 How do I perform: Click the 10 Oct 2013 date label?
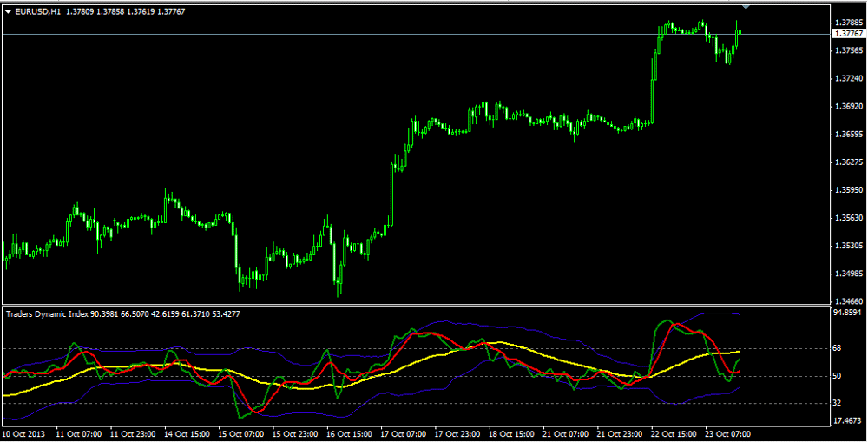[x=24, y=432]
